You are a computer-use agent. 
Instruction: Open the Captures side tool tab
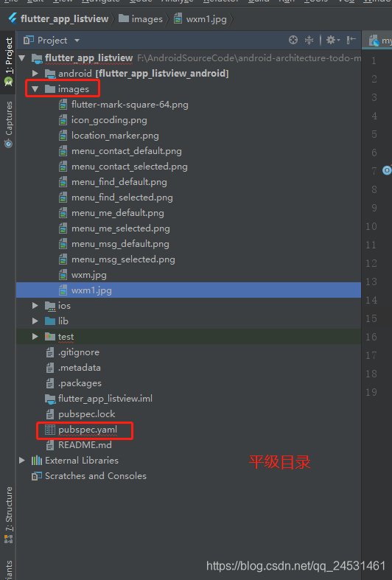coord(9,125)
